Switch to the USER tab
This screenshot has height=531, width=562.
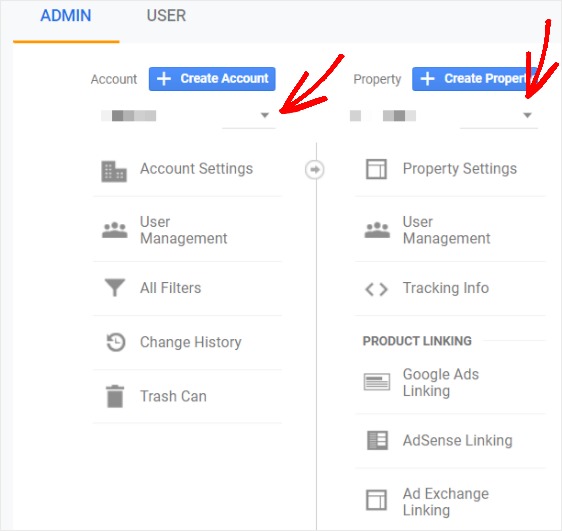[166, 16]
